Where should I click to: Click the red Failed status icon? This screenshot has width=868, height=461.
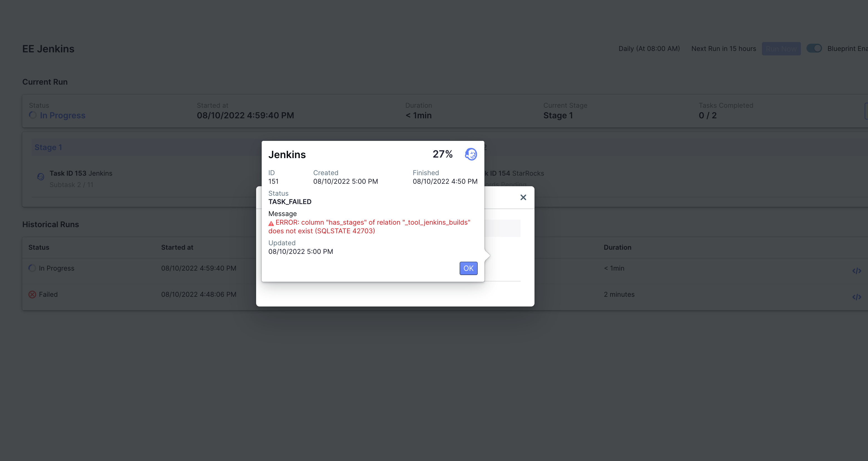coord(32,295)
